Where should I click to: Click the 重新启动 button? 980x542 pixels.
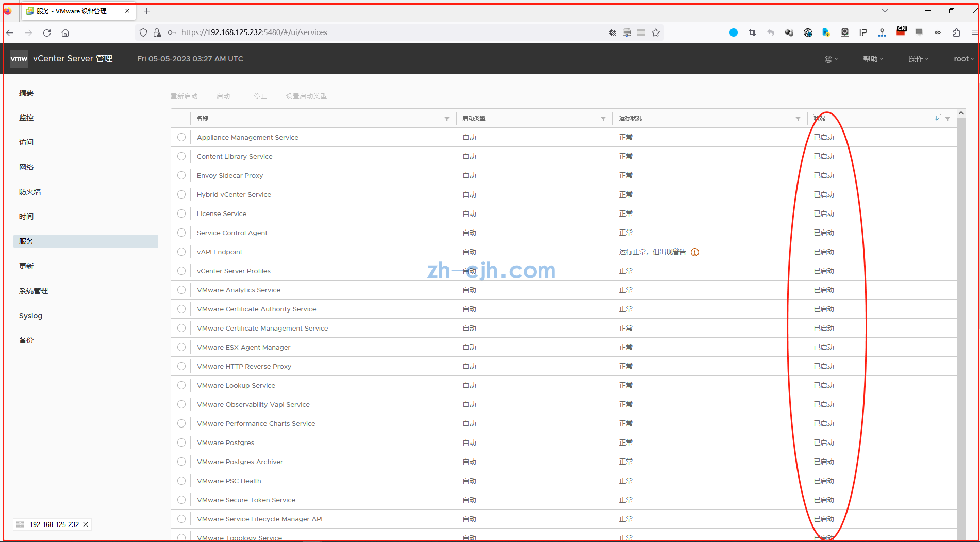click(x=184, y=96)
